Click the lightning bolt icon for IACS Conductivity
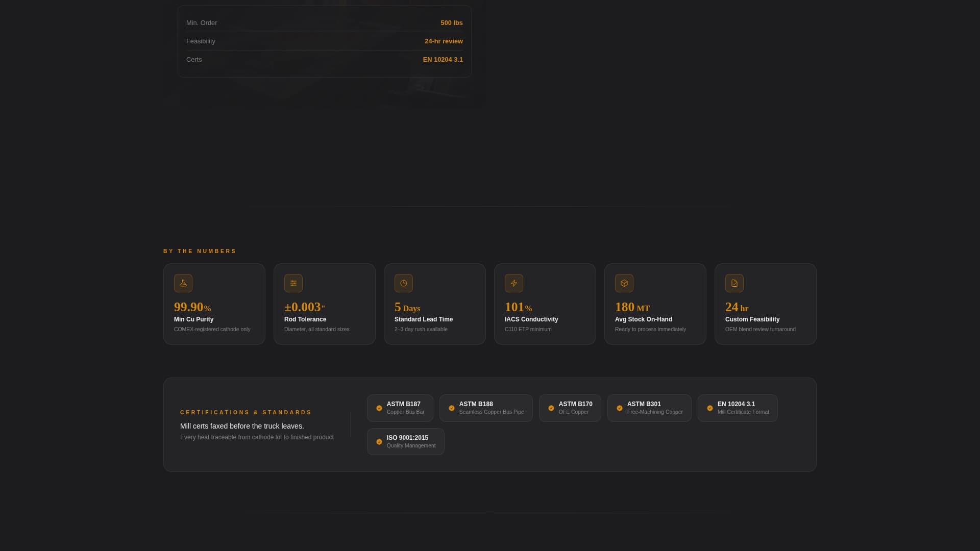Viewport: 980px width, 551px height. coord(514,283)
